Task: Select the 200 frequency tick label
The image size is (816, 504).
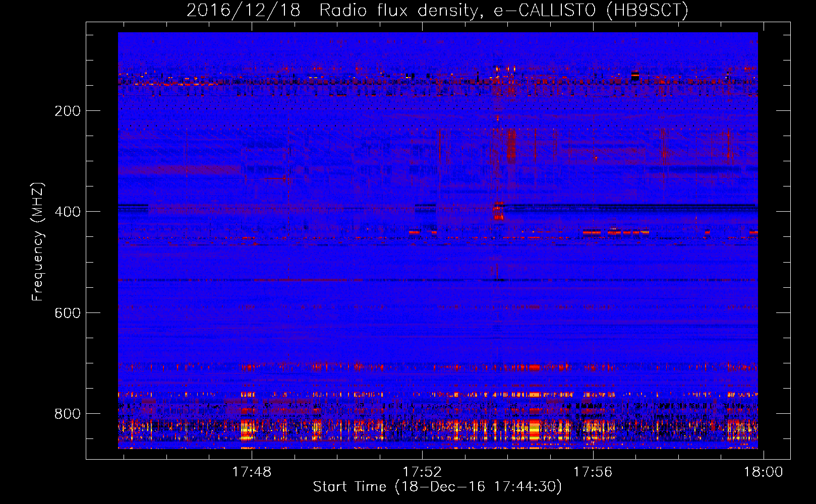Action: pyautogui.click(x=68, y=111)
